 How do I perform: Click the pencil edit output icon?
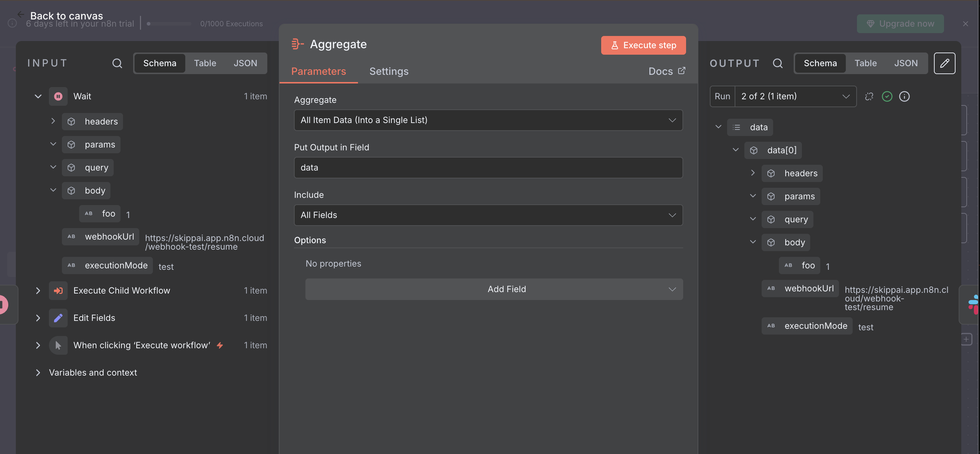pos(944,63)
